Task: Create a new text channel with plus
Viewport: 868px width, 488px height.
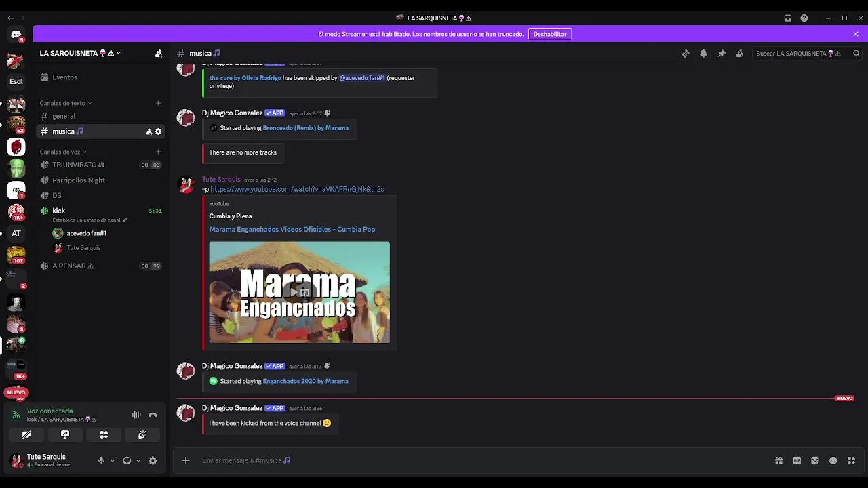Action: [x=158, y=103]
